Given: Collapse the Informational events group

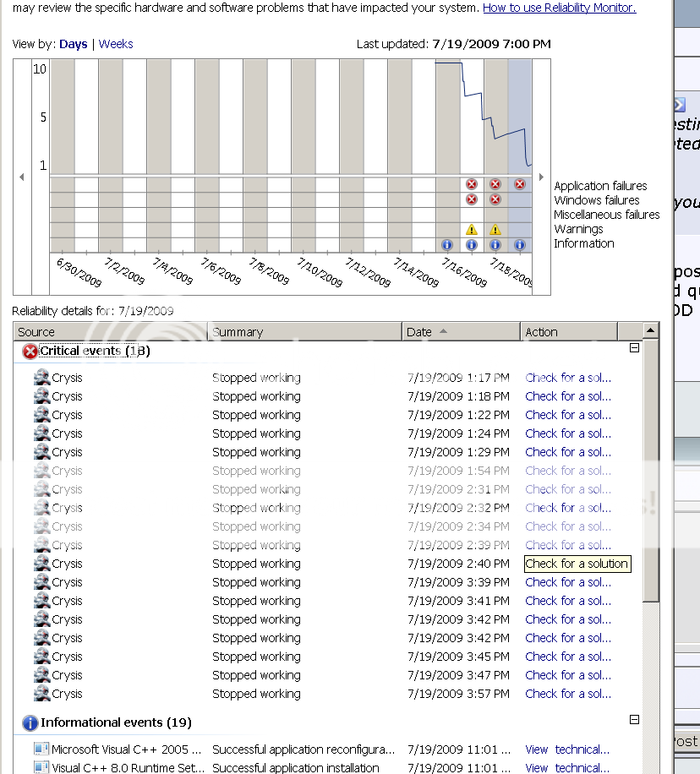Looking at the screenshot, I should coord(635,720).
